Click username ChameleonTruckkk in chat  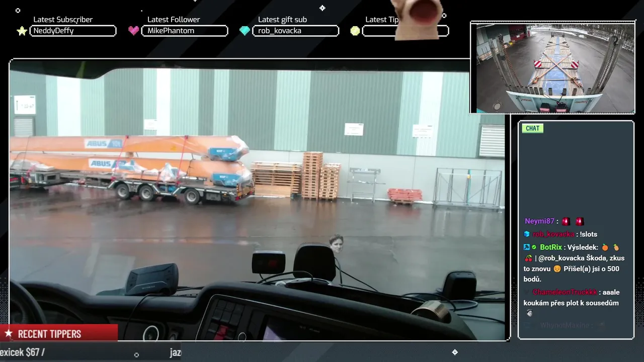click(565, 292)
